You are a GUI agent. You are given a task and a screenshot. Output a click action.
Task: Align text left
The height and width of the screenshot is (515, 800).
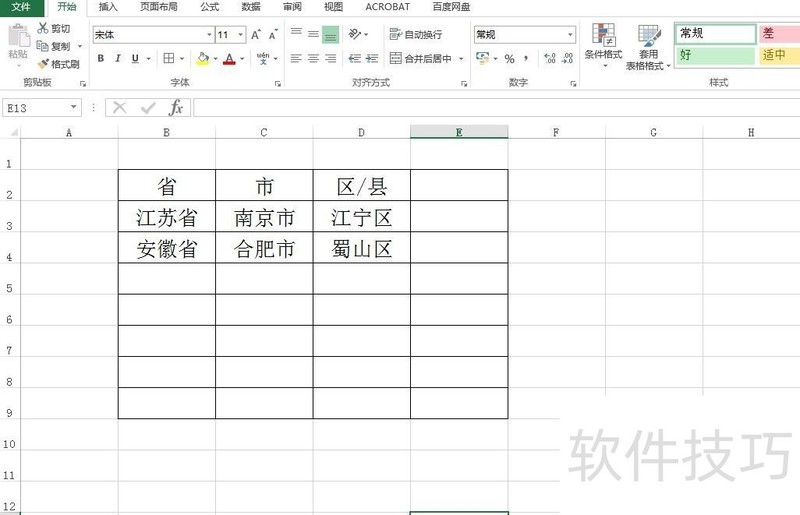tap(296, 58)
